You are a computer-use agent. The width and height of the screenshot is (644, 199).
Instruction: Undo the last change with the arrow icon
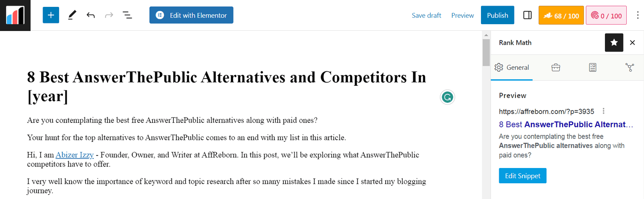point(91,15)
